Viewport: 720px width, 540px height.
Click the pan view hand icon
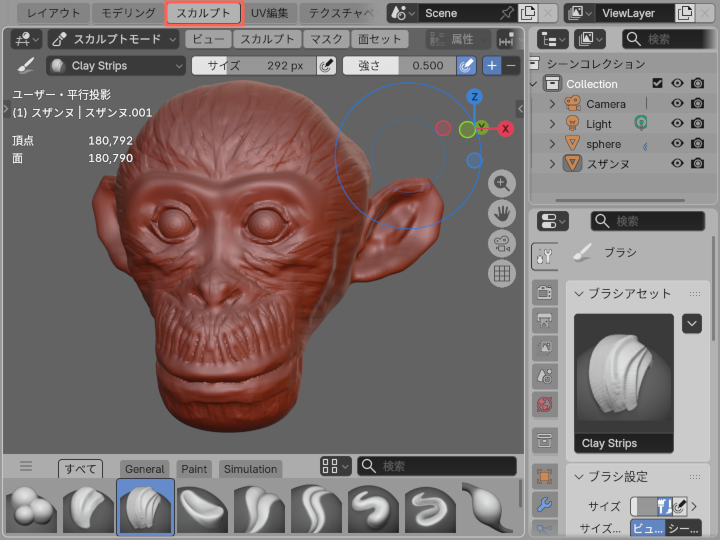(x=501, y=214)
